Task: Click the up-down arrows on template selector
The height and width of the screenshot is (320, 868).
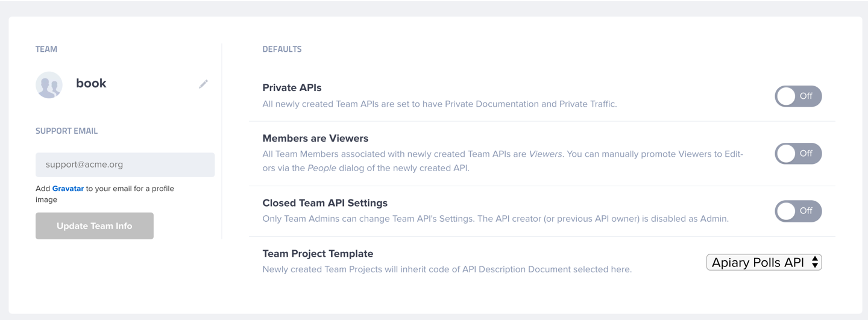Action: click(x=815, y=262)
